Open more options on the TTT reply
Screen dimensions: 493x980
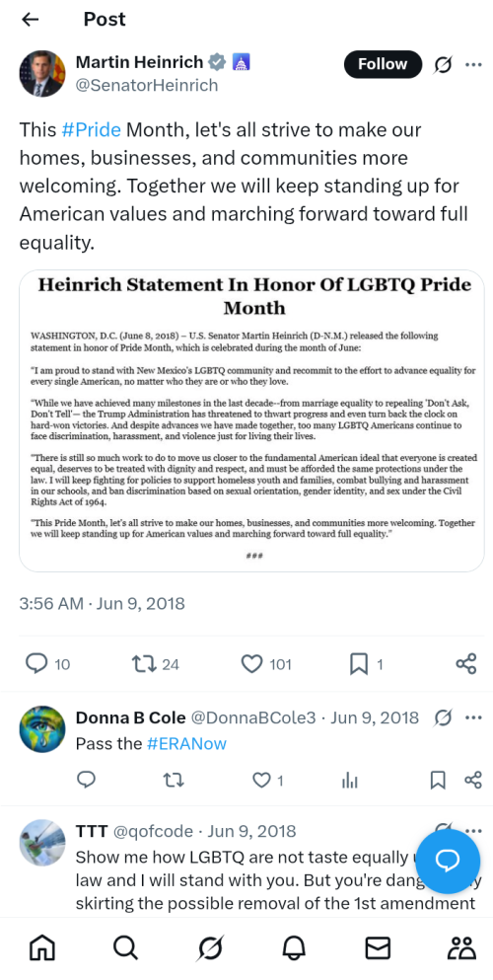[473, 831]
